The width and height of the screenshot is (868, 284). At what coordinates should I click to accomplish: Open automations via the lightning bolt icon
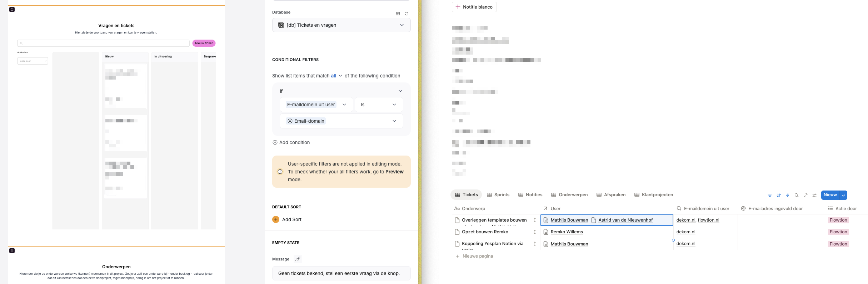tap(787, 195)
